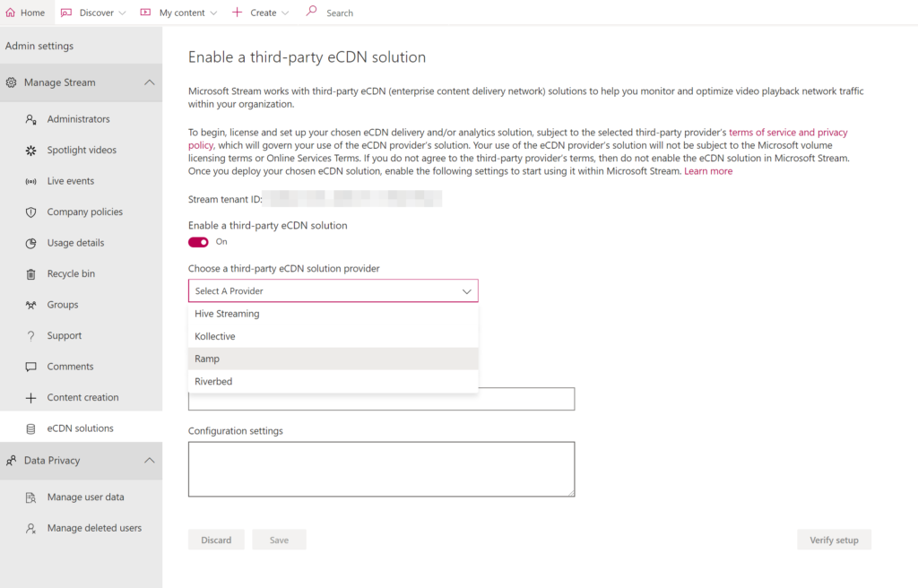Click the Search field in top bar
Image resolution: width=918 pixels, height=588 pixels.
(x=340, y=13)
